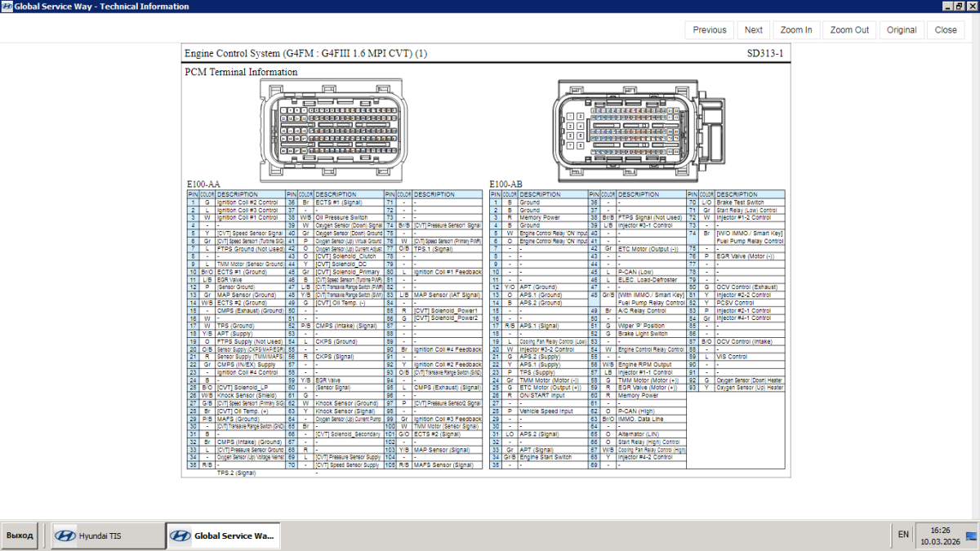This screenshot has height=551, width=980.
Task: Click the E100-AB table label
Action: click(x=506, y=184)
